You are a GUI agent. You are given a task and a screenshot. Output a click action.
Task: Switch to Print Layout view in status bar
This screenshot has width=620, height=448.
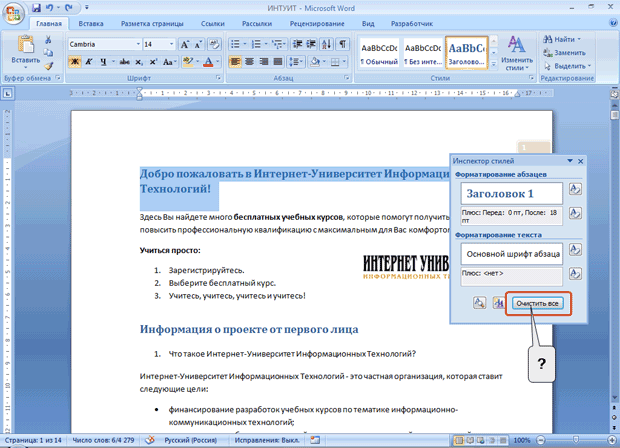459,440
